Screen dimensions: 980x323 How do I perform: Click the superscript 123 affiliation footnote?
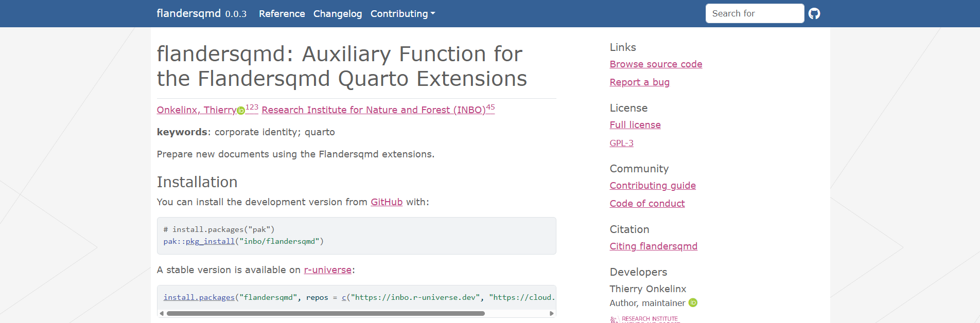point(252,107)
